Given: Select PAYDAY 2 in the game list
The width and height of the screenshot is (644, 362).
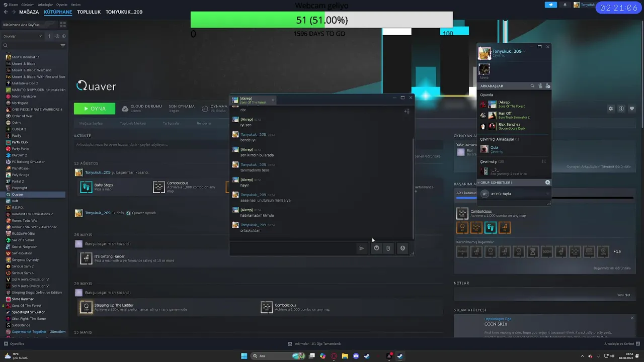Looking at the screenshot, I should [19, 155].
